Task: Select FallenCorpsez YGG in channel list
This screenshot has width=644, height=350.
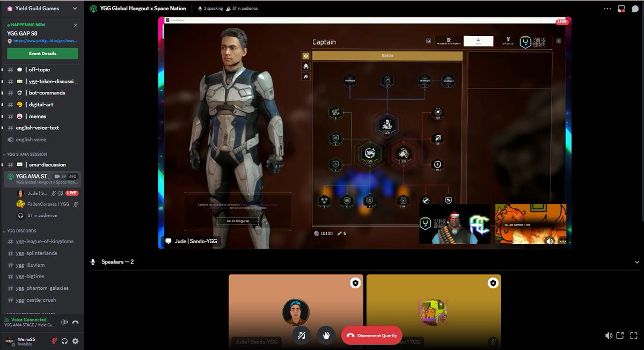Action: pos(47,204)
